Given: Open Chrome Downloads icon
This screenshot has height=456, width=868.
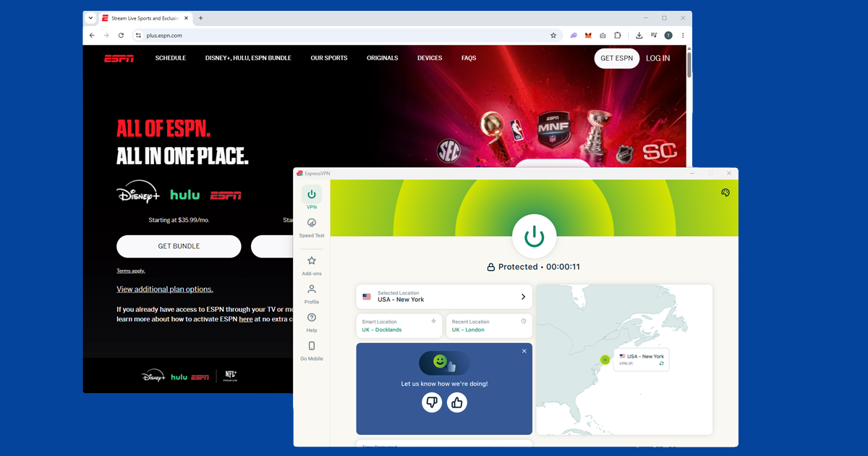Looking at the screenshot, I should click(x=639, y=35).
